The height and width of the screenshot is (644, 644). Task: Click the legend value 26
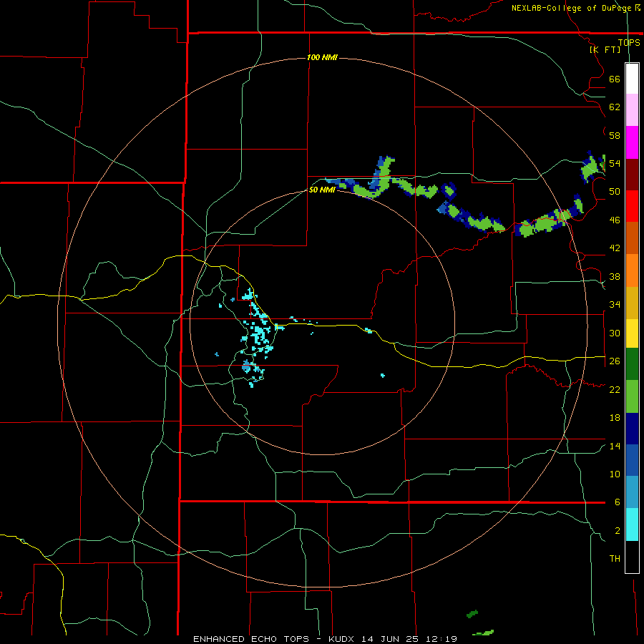coord(615,361)
